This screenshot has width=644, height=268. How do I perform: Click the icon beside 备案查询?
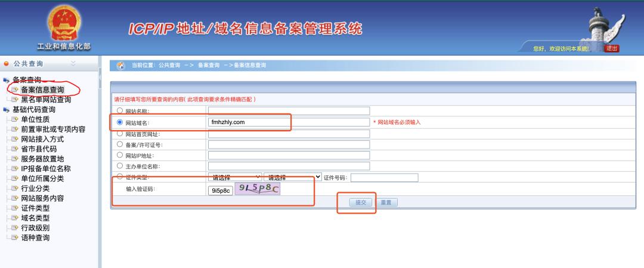tap(6, 80)
